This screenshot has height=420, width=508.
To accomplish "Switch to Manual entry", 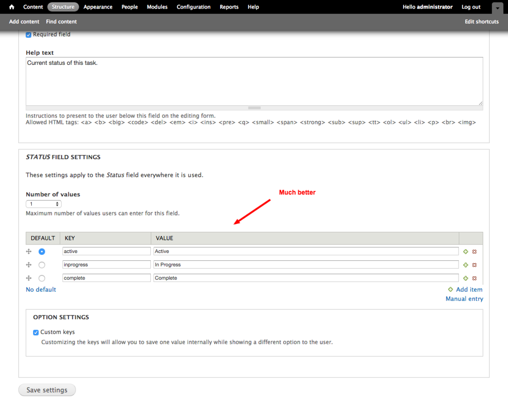I will [464, 299].
